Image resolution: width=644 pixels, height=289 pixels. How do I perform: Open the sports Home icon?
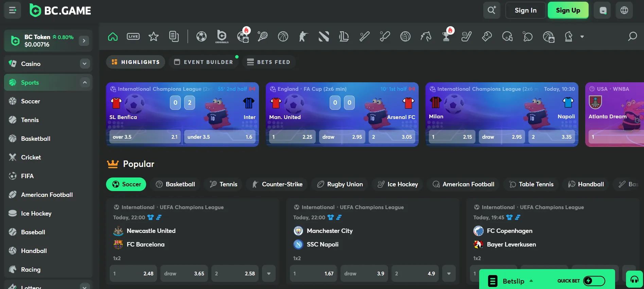(113, 36)
